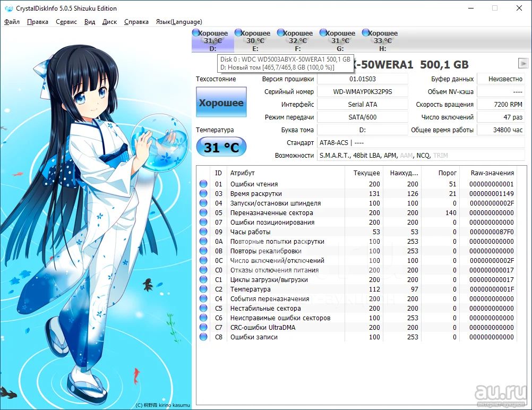
Task: Open the Диск menu
Action: point(109,22)
